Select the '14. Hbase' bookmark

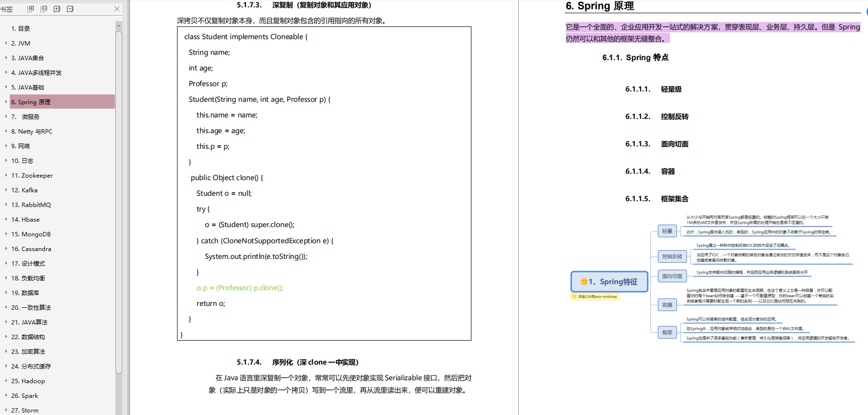[25, 219]
